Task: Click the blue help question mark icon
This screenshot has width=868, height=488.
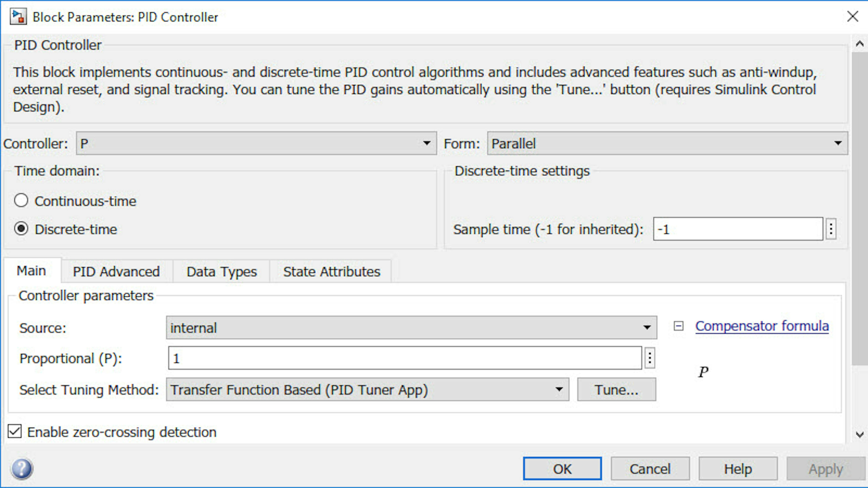Action: point(22,468)
